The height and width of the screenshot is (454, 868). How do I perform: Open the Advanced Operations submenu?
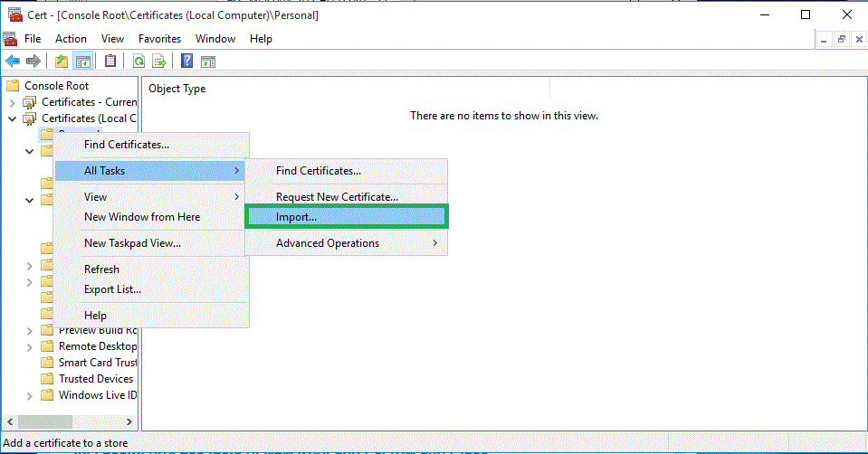click(328, 242)
